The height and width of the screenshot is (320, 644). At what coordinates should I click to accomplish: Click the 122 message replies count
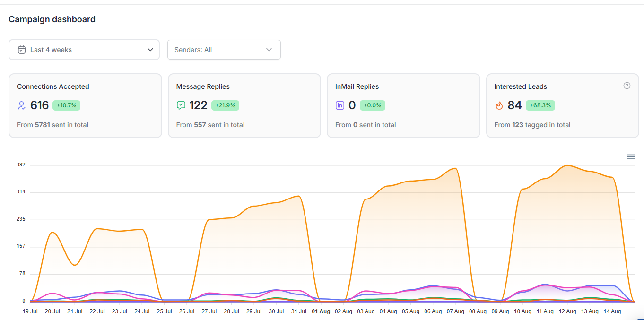pyautogui.click(x=199, y=105)
